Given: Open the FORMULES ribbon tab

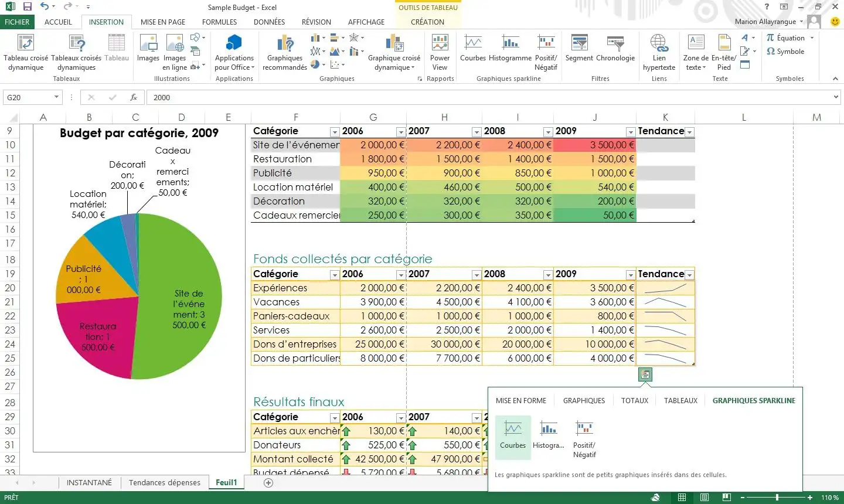Looking at the screenshot, I should pyautogui.click(x=219, y=22).
